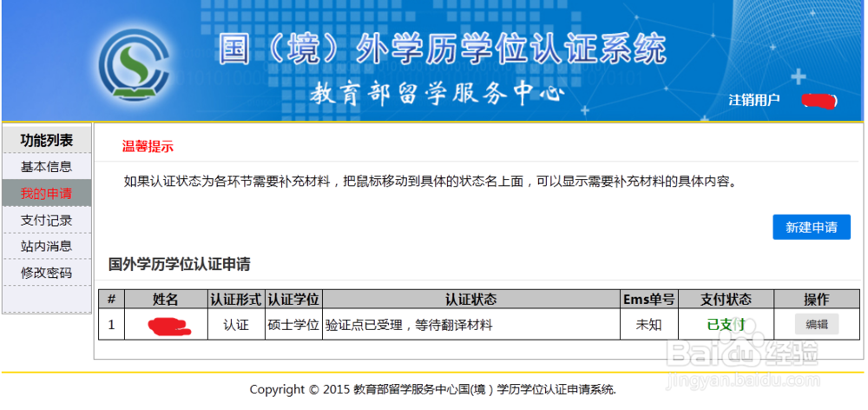The height and width of the screenshot is (410, 868).
Task: Open 基本信息 in the function list
Action: (47, 166)
